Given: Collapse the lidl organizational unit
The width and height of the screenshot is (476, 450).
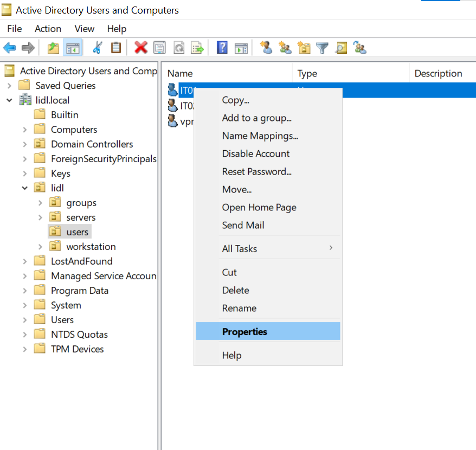Looking at the screenshot, I should click(x=25, y=188).
